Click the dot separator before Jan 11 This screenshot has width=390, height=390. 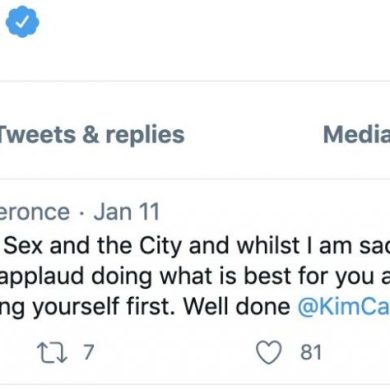(82, 213)
